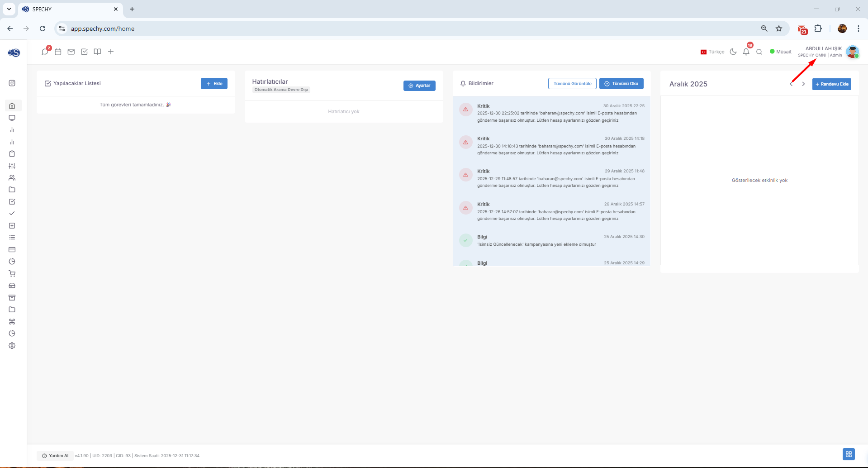The image size is (868, 468).
Task: Reload the page with the browser refresh button
Action: (x=43, y=29)
